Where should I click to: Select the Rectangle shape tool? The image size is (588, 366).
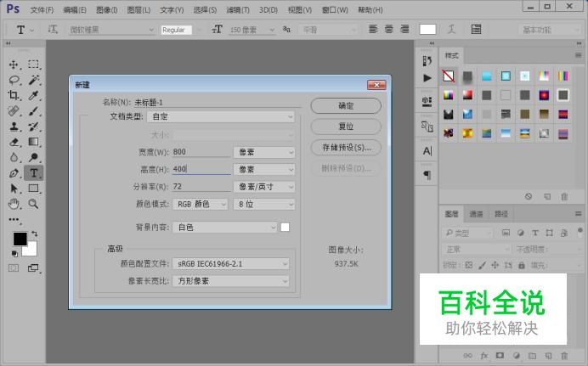click(34, 188)
